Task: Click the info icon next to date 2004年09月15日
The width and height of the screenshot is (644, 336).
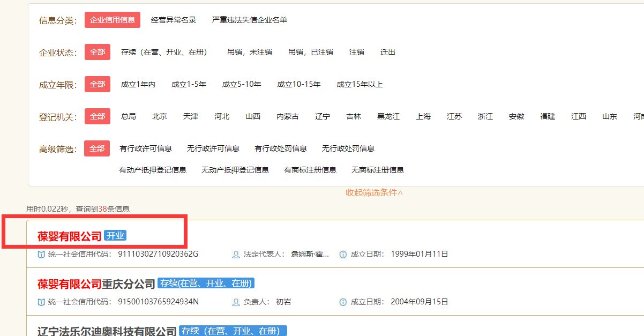Action: 343,302
